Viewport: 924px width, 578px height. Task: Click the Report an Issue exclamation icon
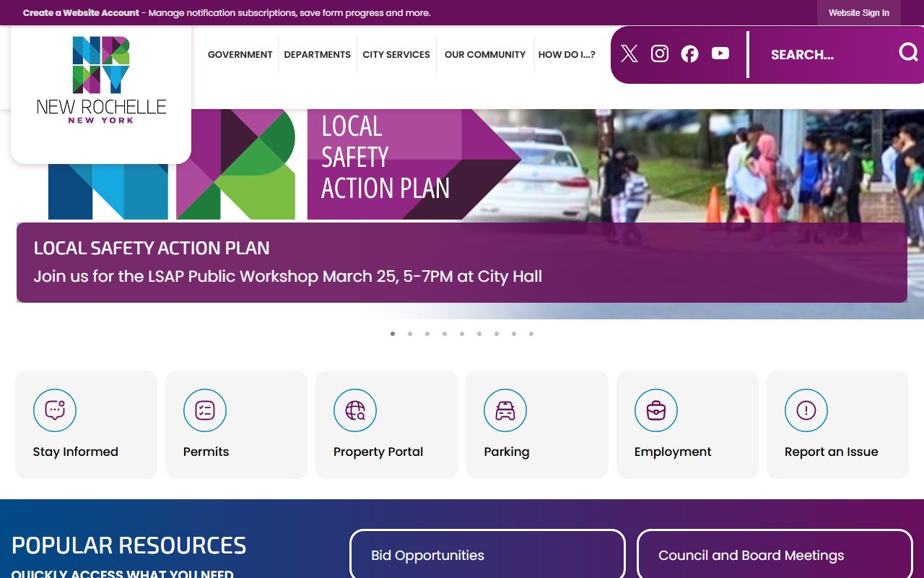(806, 410)
